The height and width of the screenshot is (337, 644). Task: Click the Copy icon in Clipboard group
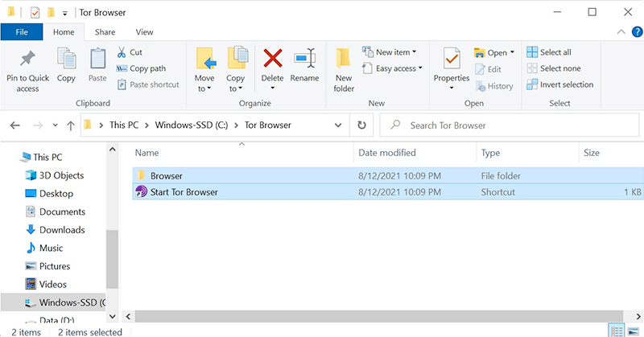(66, 60)
